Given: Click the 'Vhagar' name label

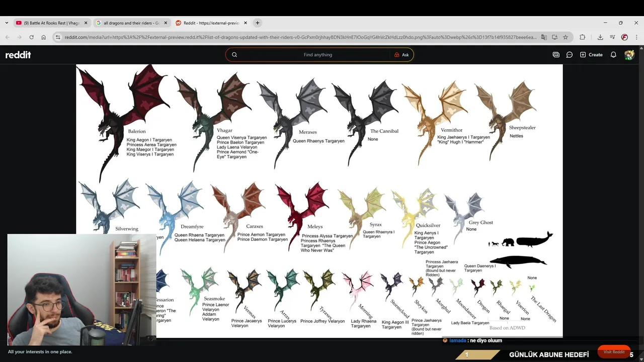Looking at the screenshot, I should tap(224, 131).
